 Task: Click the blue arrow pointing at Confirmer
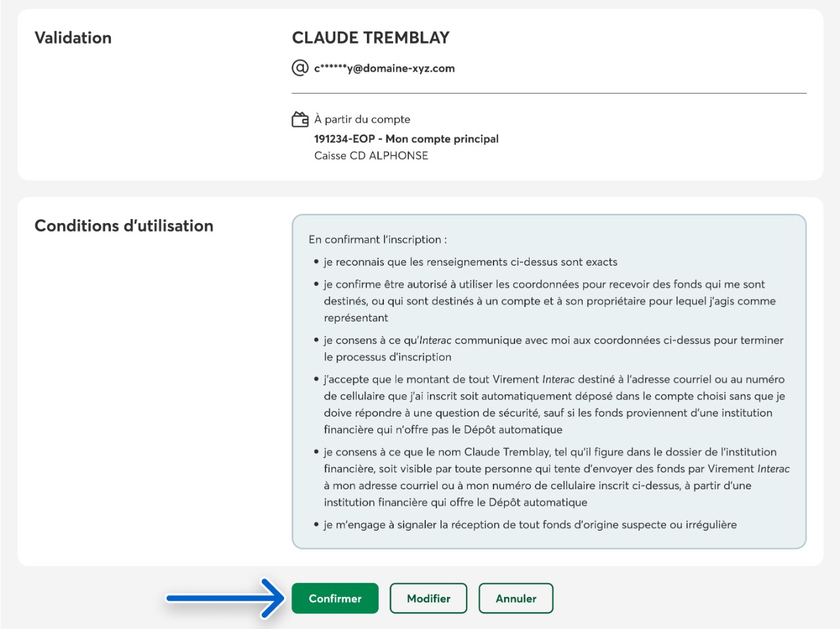[224, 598]
